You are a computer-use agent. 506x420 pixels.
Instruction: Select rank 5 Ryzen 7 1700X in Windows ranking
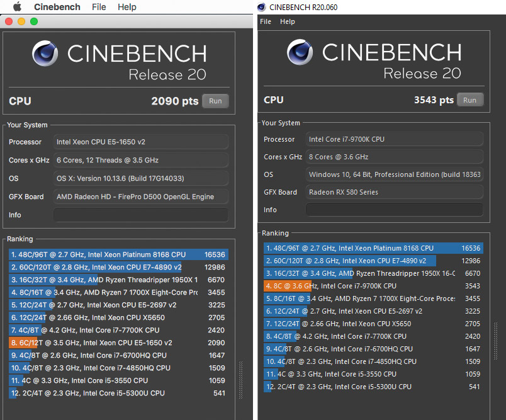click(373, 298)
